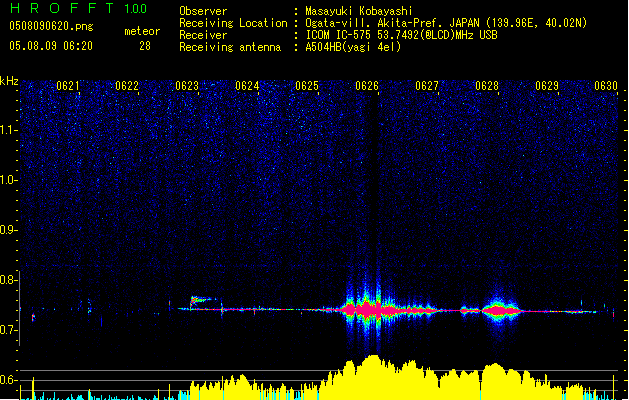Image resolution: width=629 pixels, height=400 pixels.
Task: Click the ICOM IC-575 receiver text
Action: (x=401, y=35)
